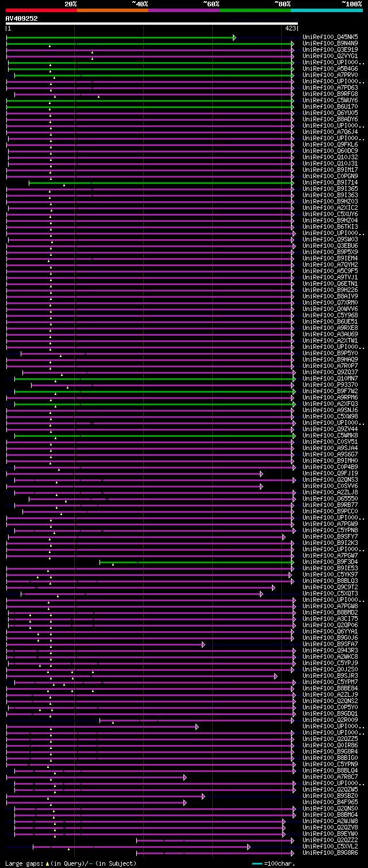Viewport: 368px width, 868px height.
Task: Click the red 20% identity legend bar
Action: pyautogui.click(x=41, y=10)
